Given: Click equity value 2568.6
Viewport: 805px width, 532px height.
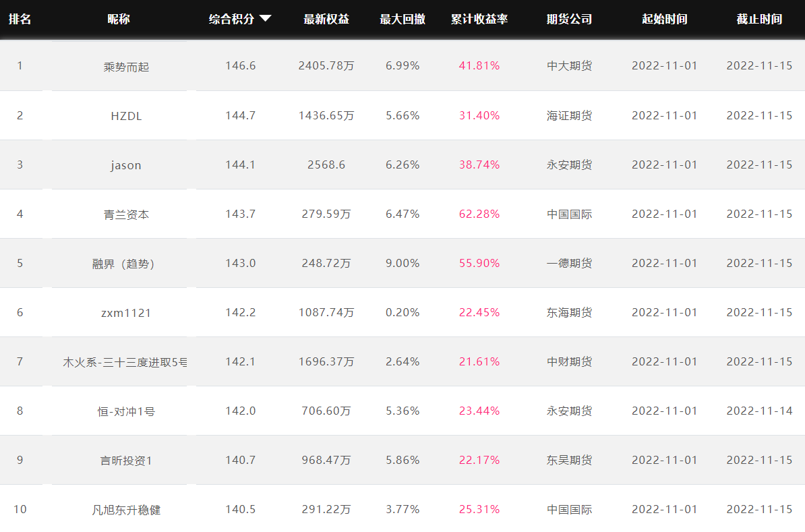Looking at the screenshot, I should [326, 165].
